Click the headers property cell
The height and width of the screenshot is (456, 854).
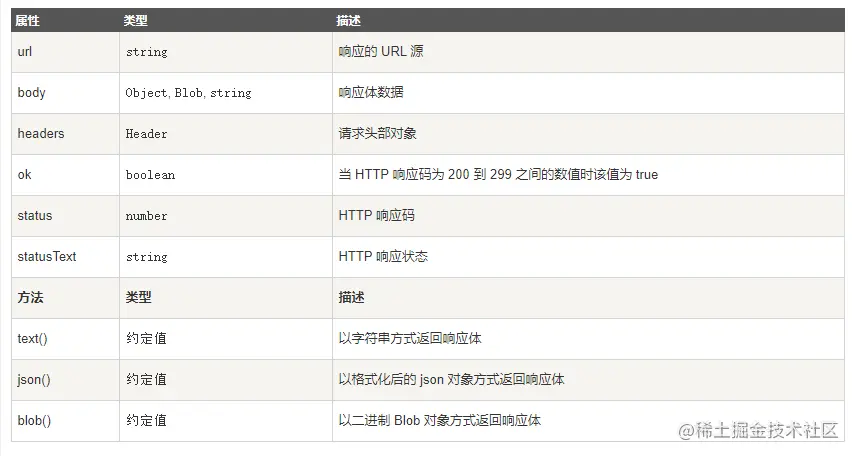(41, 133)
